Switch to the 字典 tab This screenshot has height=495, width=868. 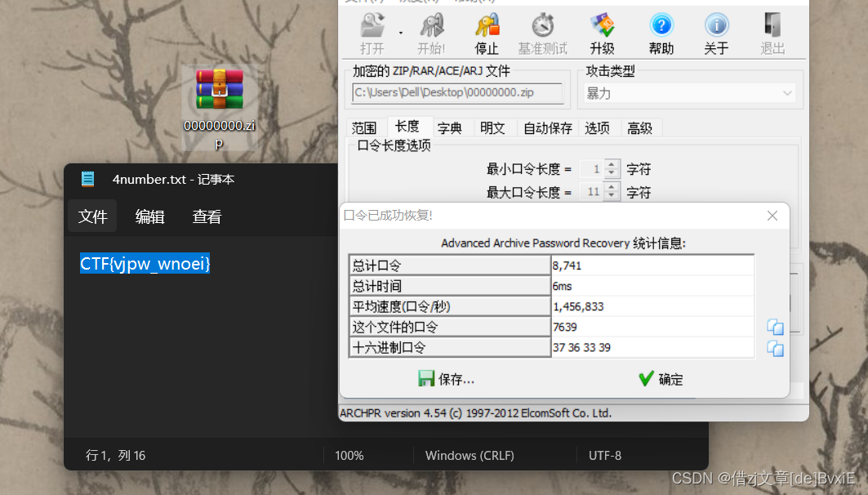click(x=449, y=128)
